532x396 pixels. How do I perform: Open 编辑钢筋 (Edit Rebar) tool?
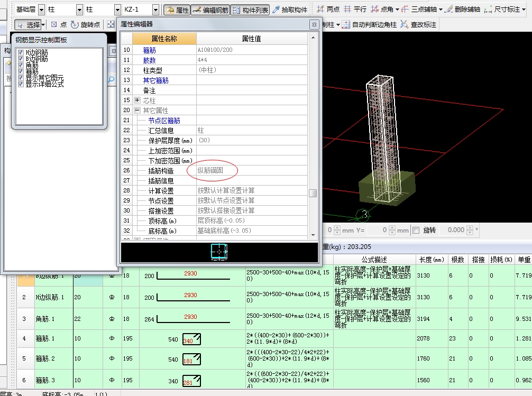tap(210, 10)
